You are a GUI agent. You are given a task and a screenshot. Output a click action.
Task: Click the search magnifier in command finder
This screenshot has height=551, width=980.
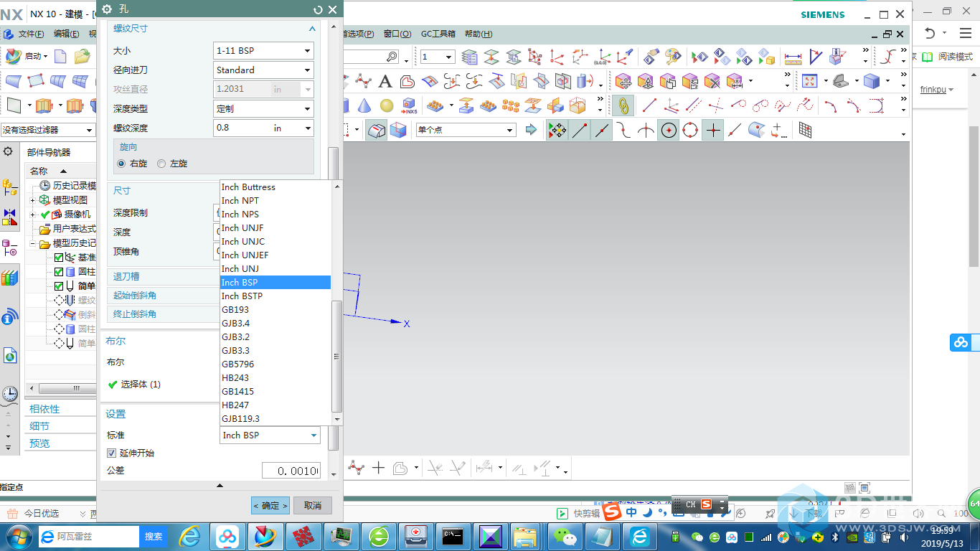(x=392, y=57)
